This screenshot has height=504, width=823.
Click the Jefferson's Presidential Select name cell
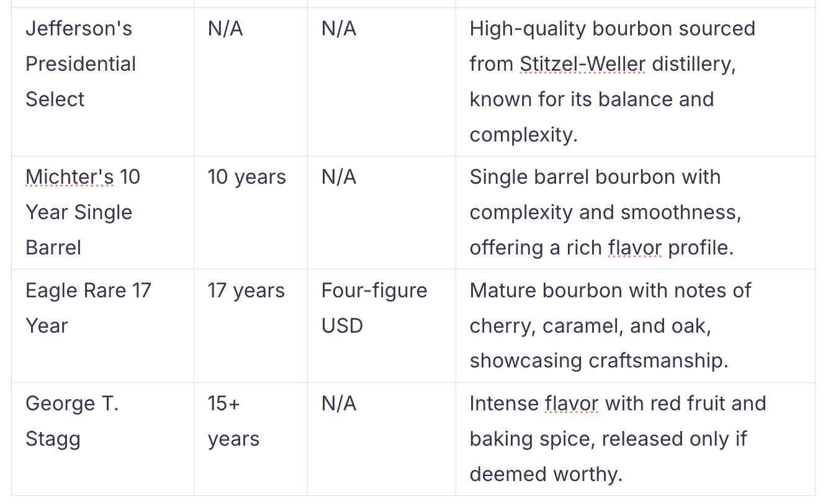80,64
